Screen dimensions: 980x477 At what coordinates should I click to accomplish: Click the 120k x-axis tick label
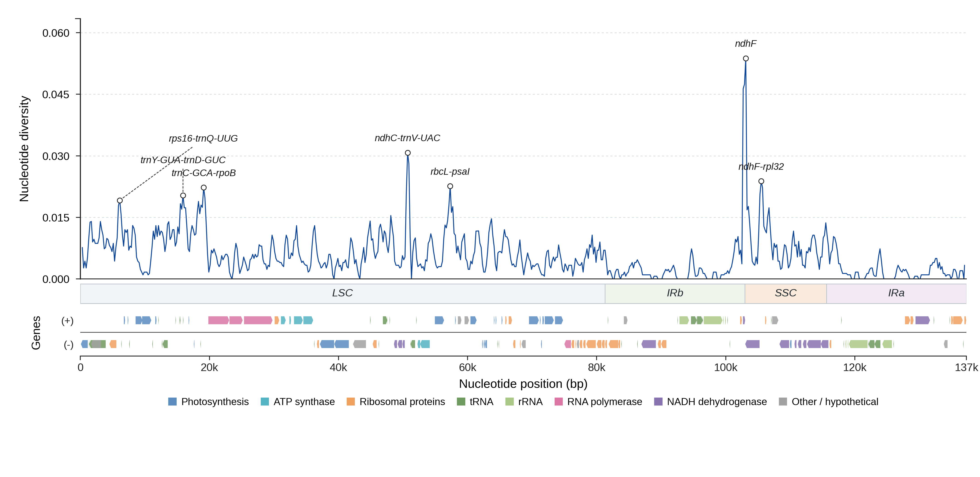click(x=855, y=367)
